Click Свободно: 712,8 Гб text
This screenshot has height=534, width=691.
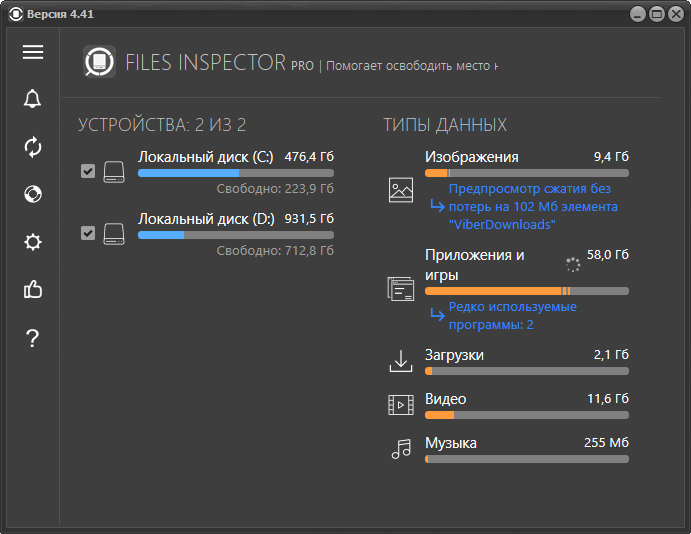point(275,251)
